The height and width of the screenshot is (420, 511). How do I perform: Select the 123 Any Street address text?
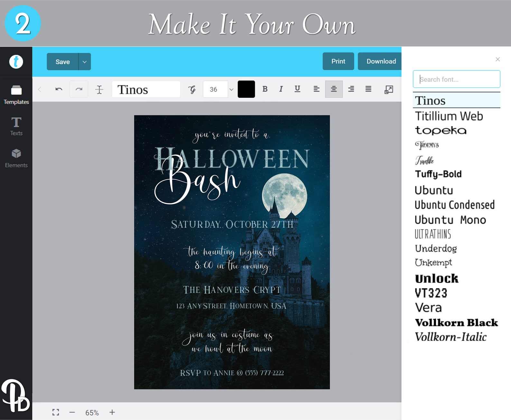click(x=231, y=306)
